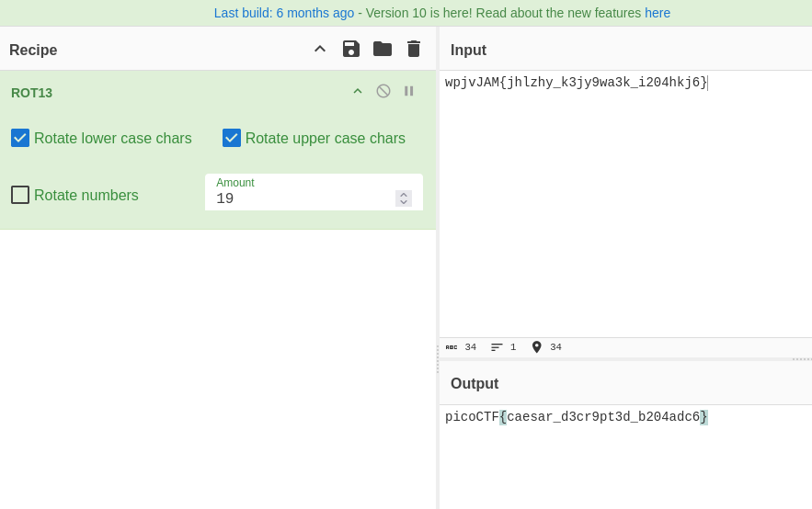This screenshot has width=812, height=509.
Task: Uncheck Rotate upper case chars
Action: [x=232, y=138]
